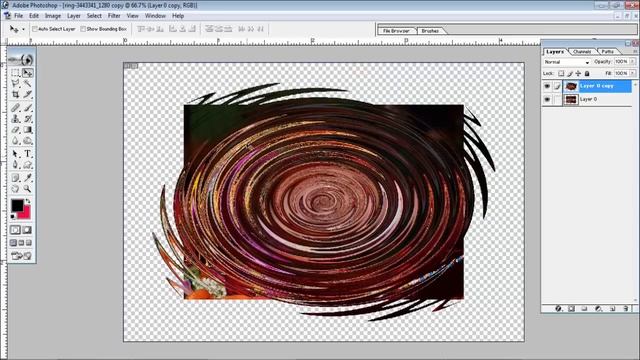640x360 pixels.
Task: Open the Edit menu
Action: point(34,16)
